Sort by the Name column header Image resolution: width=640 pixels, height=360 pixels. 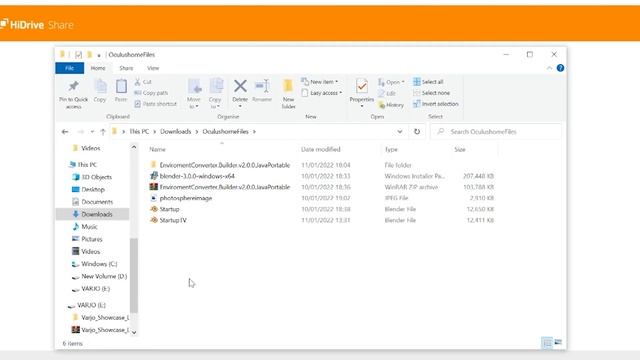(158, 149)
